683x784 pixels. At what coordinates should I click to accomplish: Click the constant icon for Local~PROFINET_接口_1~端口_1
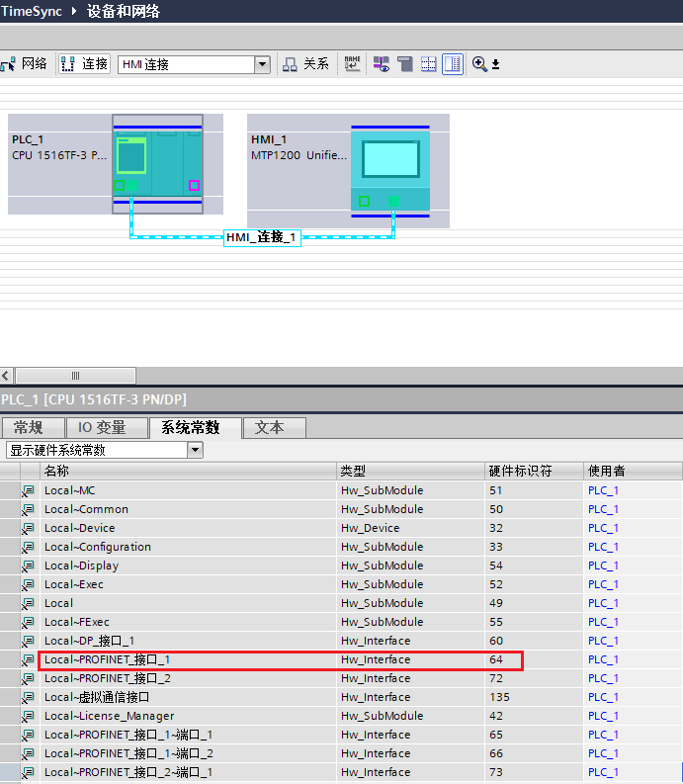click(x=28, y=735)
